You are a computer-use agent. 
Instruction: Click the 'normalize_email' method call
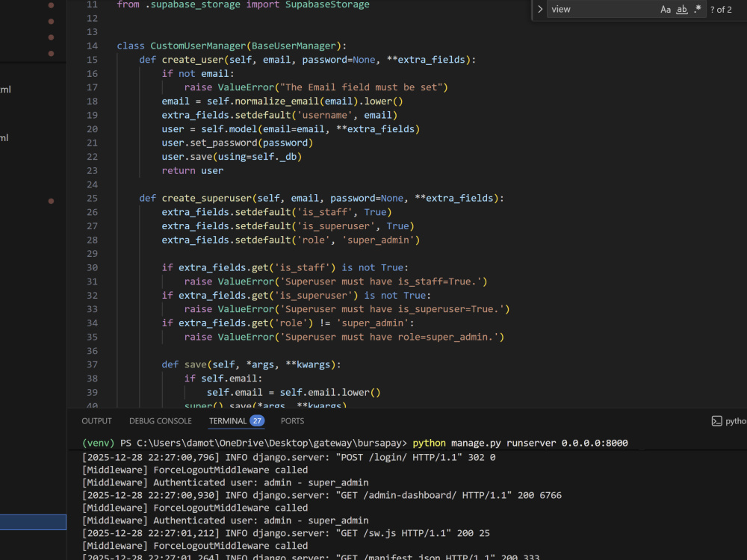click(277, 101)
